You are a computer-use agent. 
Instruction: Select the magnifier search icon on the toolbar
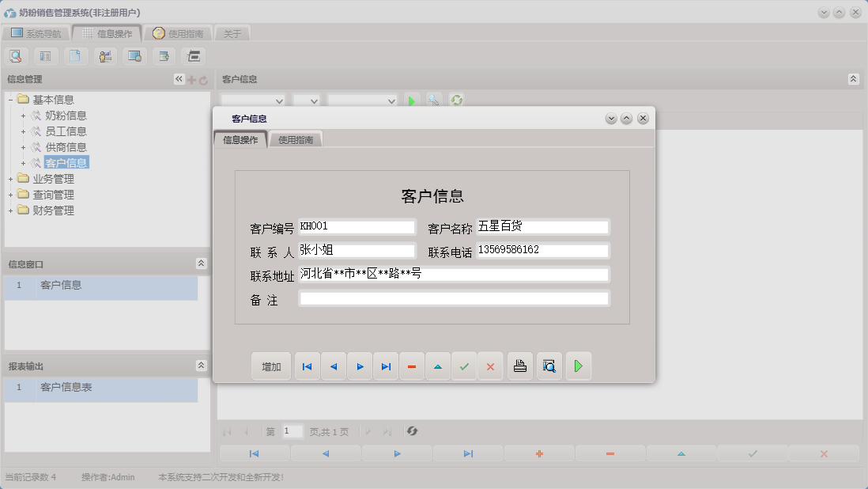[x=16, y=56]
